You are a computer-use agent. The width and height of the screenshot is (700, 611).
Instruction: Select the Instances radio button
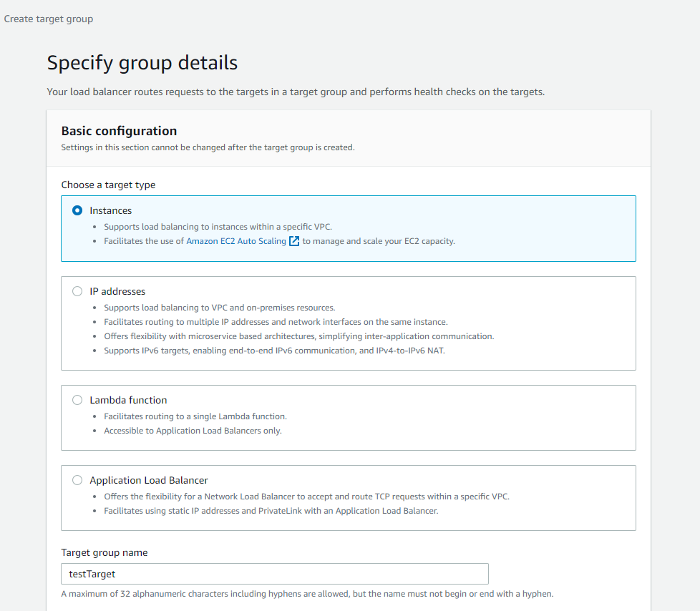77,210
